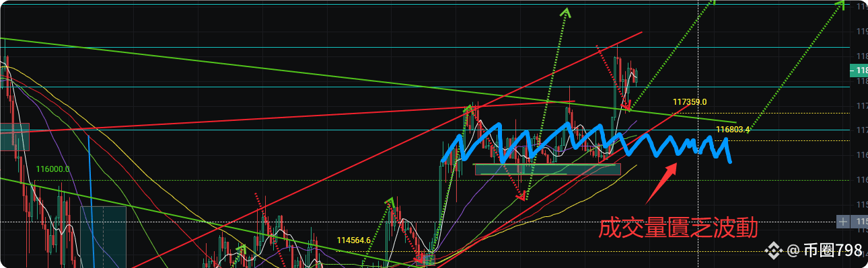Select the 114564.6 yellow price label
The height and width of the screenshot is (268, 868).
[354, 240]
